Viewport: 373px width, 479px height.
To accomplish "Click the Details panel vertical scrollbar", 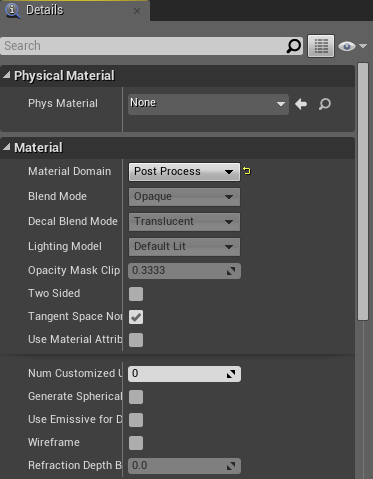I will click(x=363, y=192).
